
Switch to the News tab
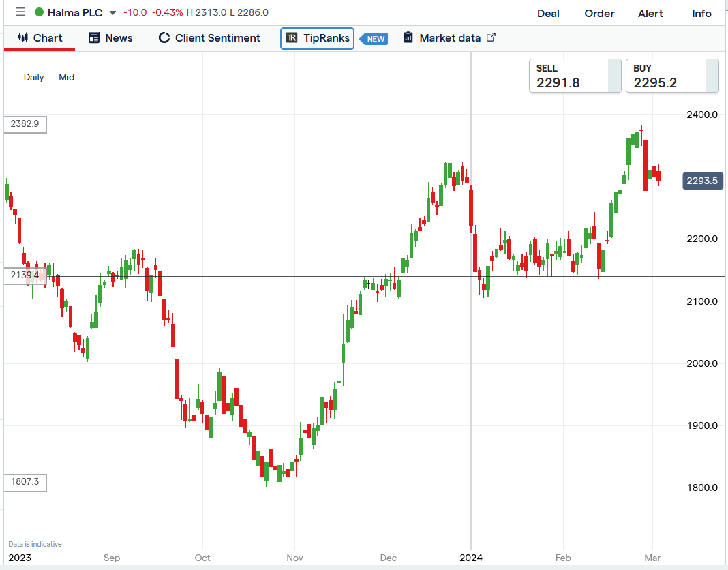point(110,38)
